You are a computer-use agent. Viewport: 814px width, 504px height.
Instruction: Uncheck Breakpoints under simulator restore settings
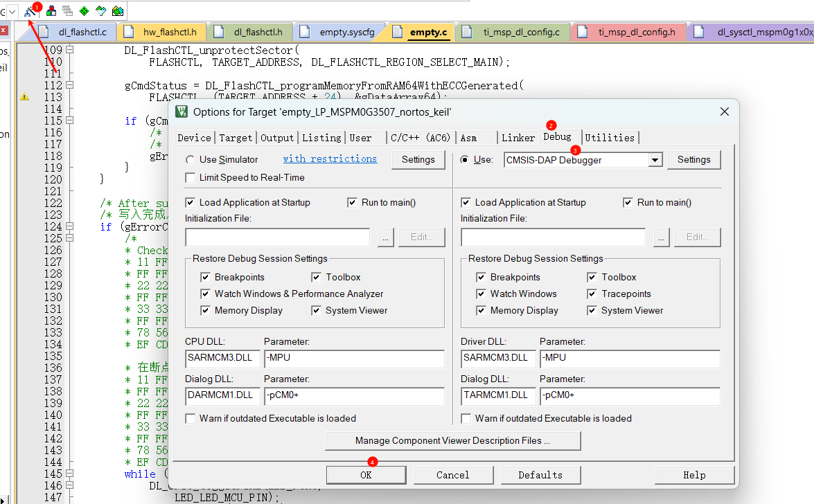[x=206, y=277]
